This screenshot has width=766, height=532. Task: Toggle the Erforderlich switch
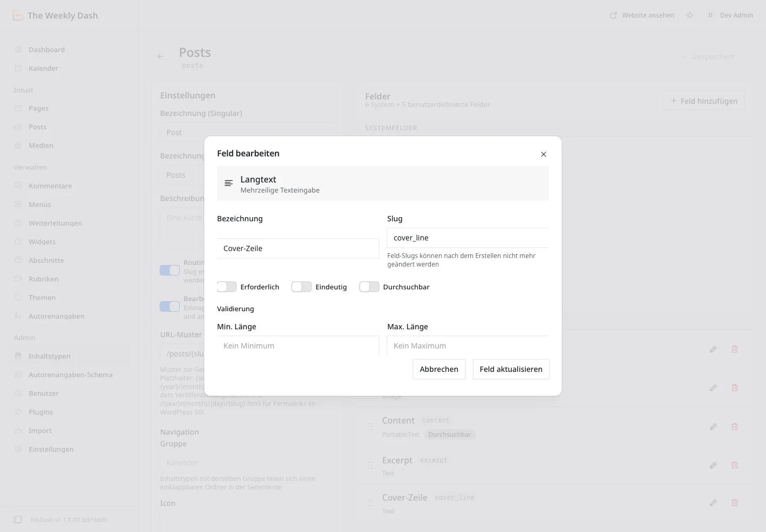[x=227, y=287]
